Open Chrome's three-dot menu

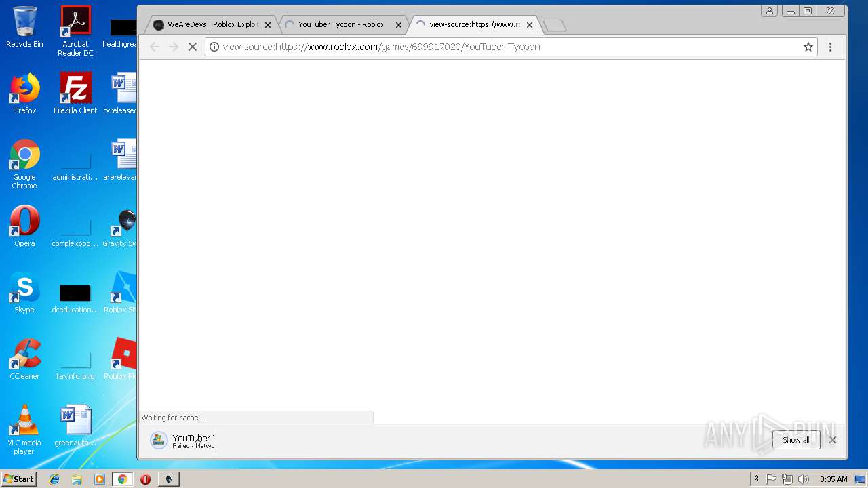click(x=830, y=47)
